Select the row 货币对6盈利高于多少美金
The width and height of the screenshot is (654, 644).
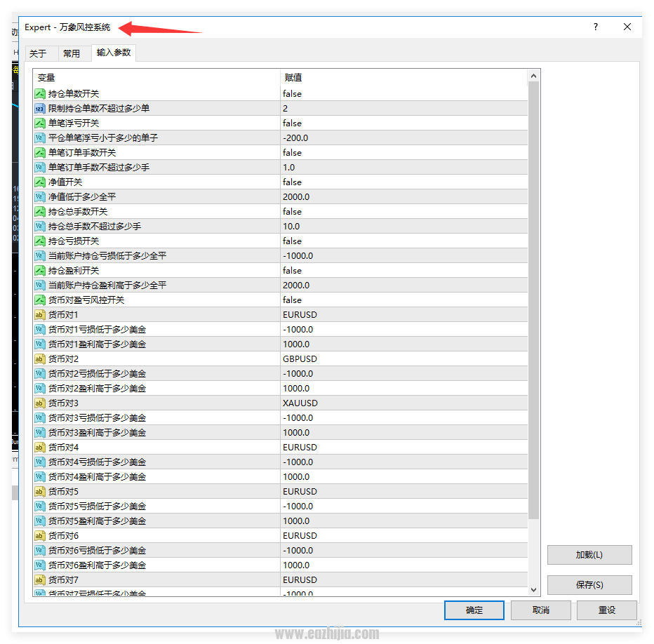(280, 565)
